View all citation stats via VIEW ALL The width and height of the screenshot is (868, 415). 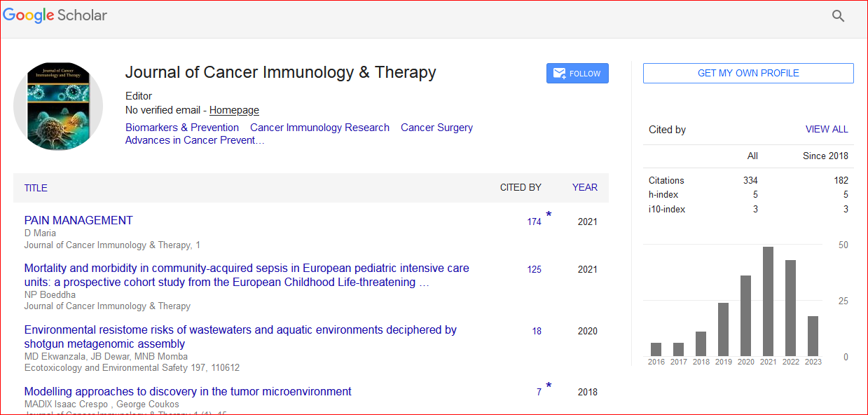pyautogui.click(x=827, y=129)
